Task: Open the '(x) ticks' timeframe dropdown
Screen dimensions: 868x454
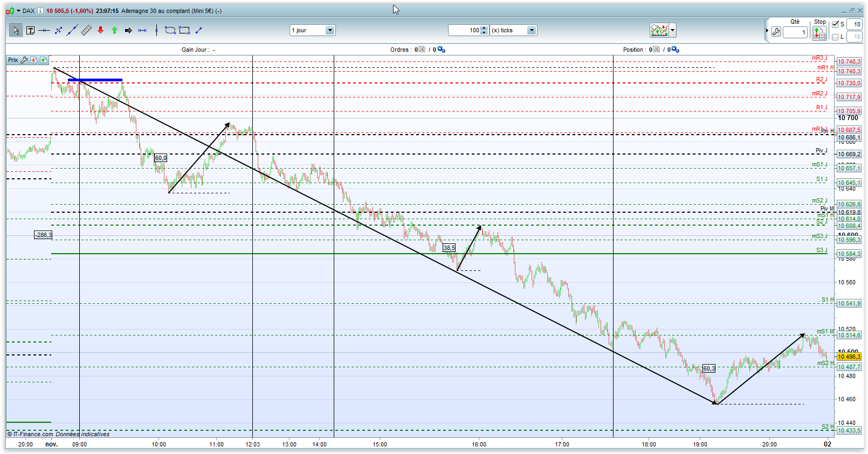Action: 532,30
